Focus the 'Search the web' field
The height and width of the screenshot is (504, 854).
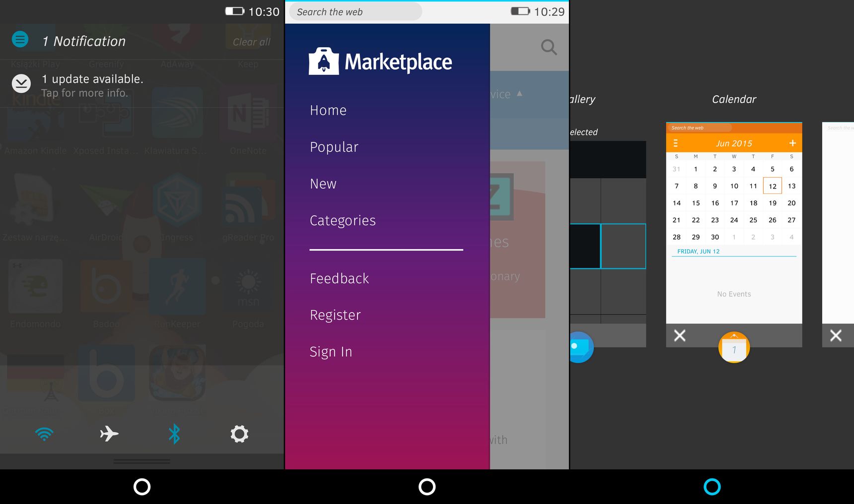tap(356, 12)
